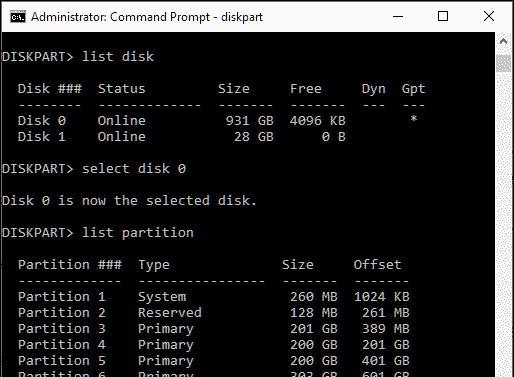Click the vertical scrollbar thumb
Image resolution: width=514 pixels, height=377 pixels.
[x=503, y=63]
